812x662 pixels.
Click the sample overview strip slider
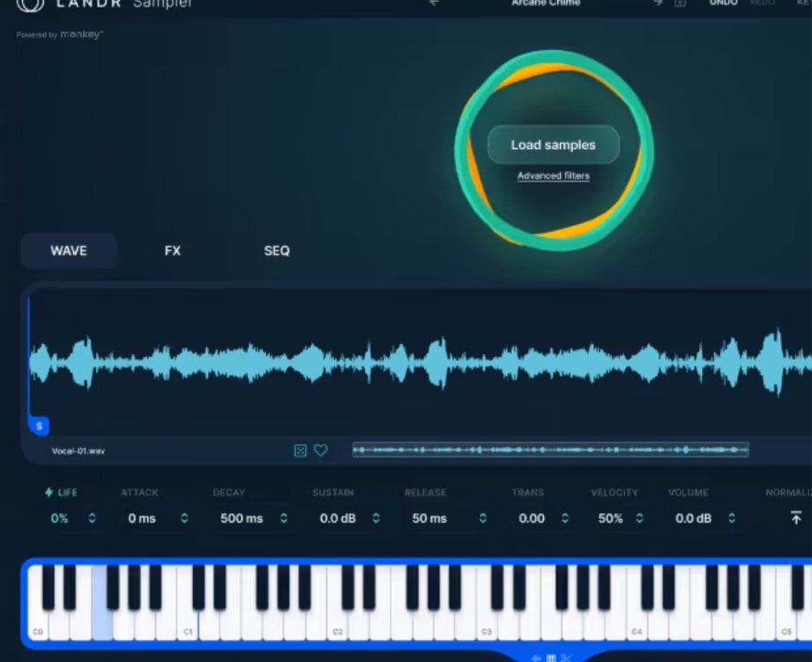[x=550, y=450]
